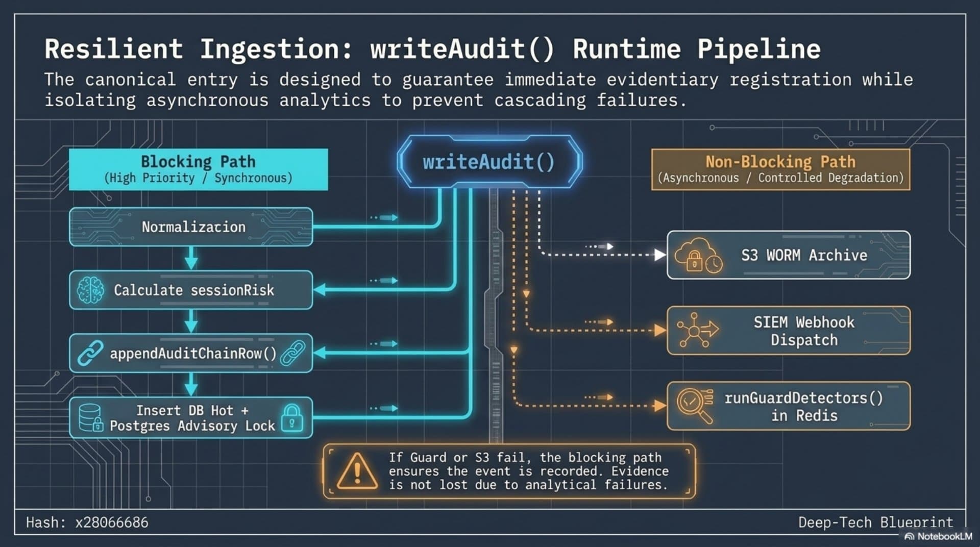Click the chain link icon left of appendAuditChainRow()

90,353
